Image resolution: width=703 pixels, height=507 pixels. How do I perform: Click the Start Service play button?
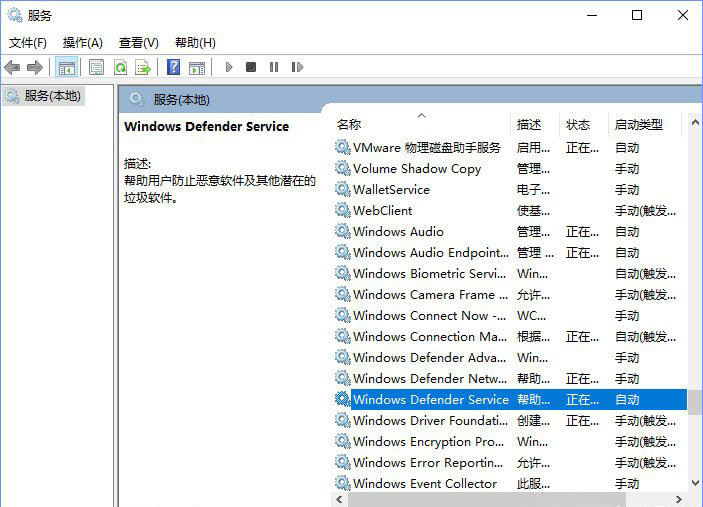tap(229, 67)
